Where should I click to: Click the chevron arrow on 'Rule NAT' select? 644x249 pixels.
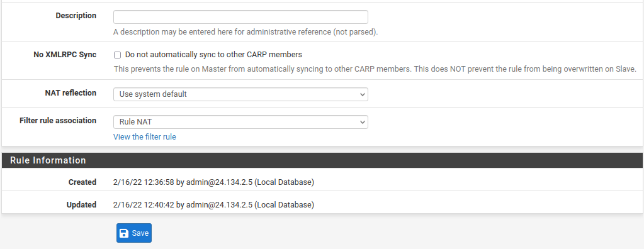(362, 122)
